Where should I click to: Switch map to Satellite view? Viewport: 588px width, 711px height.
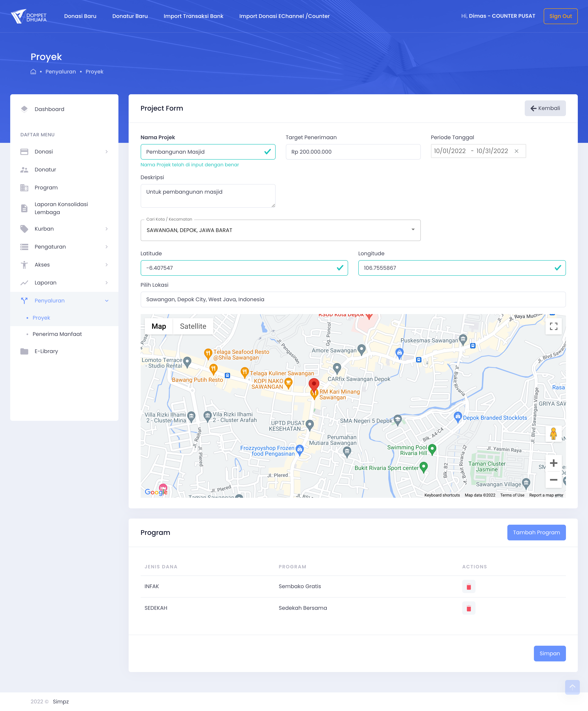point(193,326)
